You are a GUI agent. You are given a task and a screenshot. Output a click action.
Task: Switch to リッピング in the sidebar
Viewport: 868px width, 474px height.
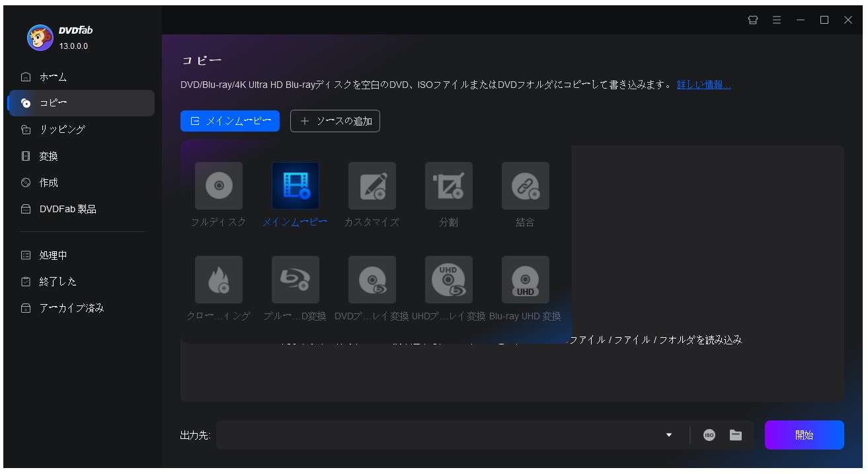[x=81, y=130]
